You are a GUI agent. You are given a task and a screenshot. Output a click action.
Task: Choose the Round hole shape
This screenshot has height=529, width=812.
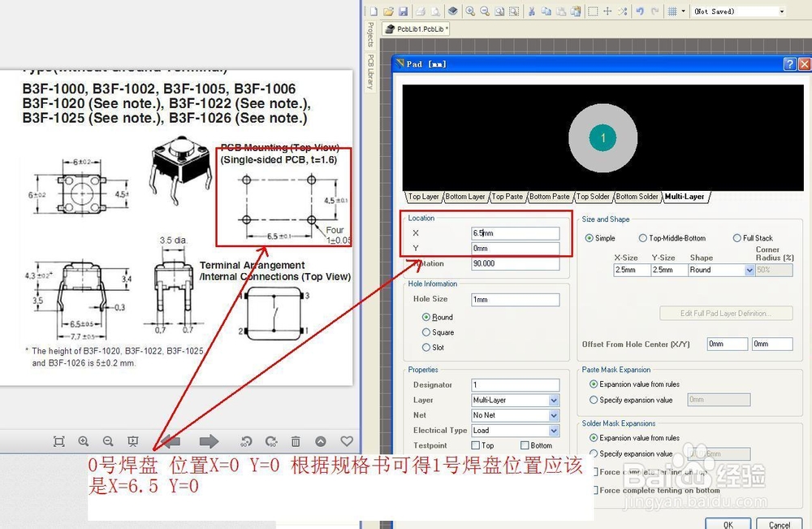[x=426, y=317]
